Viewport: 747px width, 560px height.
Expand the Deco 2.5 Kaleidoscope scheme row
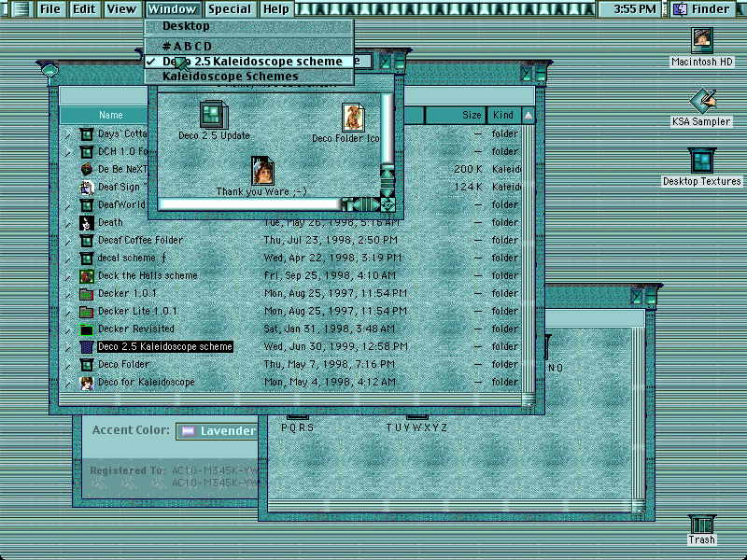point(67,347)
